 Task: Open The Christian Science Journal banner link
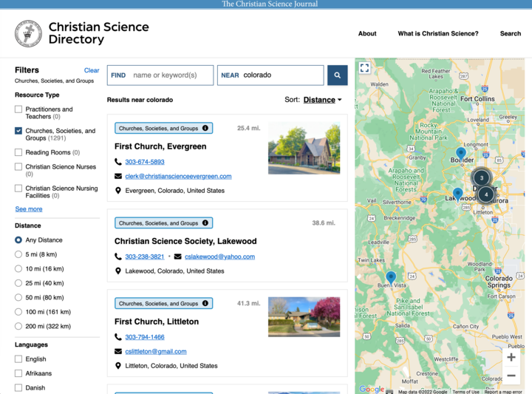coord(270,4)
